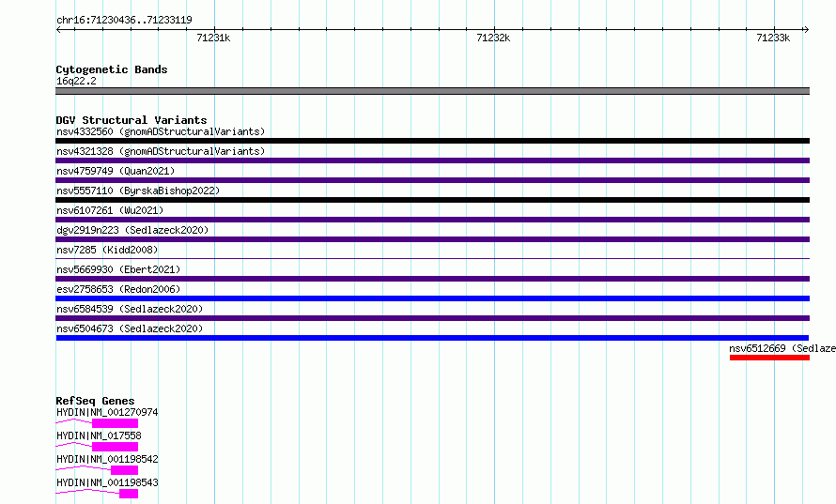Click the nsv6107261 (Wu2021) label
Viewport: 836px width, 504px height.
(x=110, y=210)
